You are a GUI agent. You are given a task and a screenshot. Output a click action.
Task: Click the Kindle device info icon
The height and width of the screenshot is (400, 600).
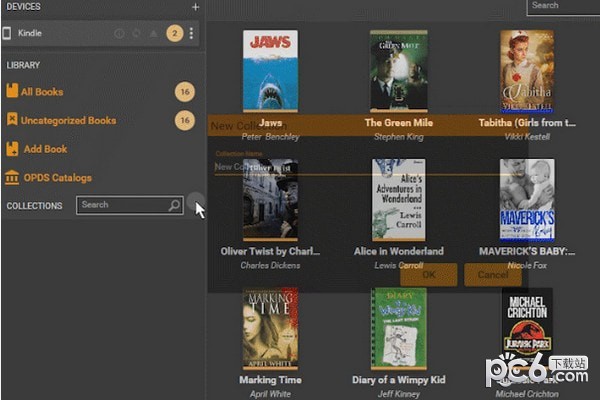pos(119,34)
